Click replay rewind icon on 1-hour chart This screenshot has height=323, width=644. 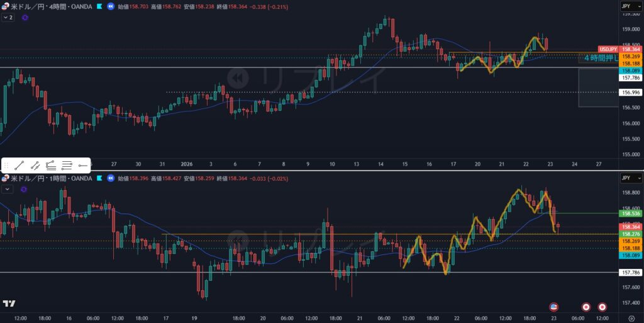pyautogui.click(x=111, y=179)
